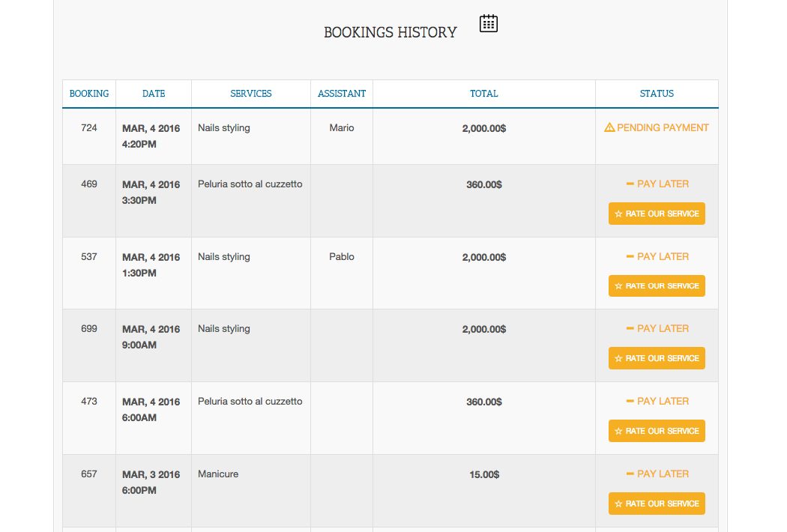Click the Pay Later dash icon for booking 473
This screenshot has height=532, width=787.
[630, 402]
